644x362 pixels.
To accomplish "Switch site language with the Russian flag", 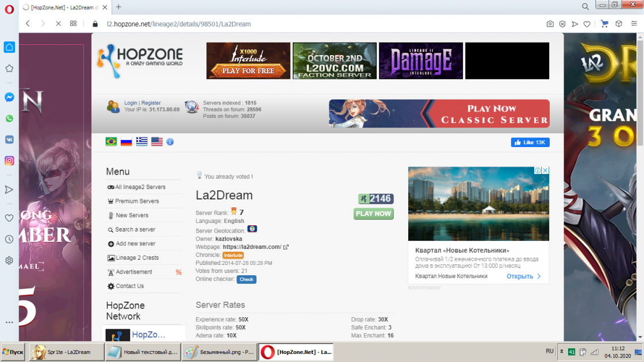I will pos(126,142).
